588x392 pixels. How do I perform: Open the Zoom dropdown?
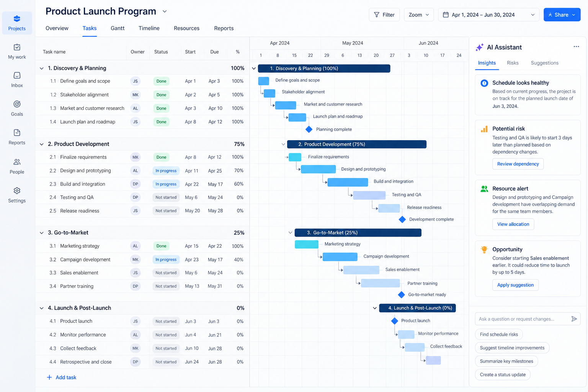419,15
